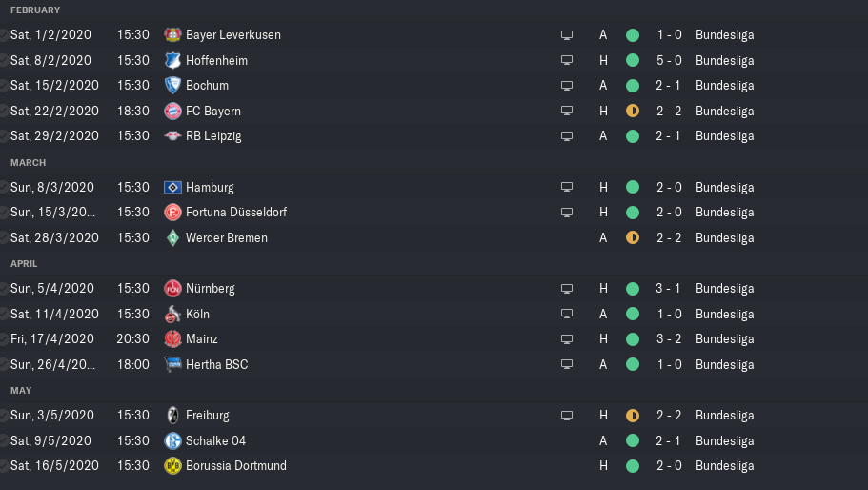Click the FC Bayern club crest

(172, 111)
